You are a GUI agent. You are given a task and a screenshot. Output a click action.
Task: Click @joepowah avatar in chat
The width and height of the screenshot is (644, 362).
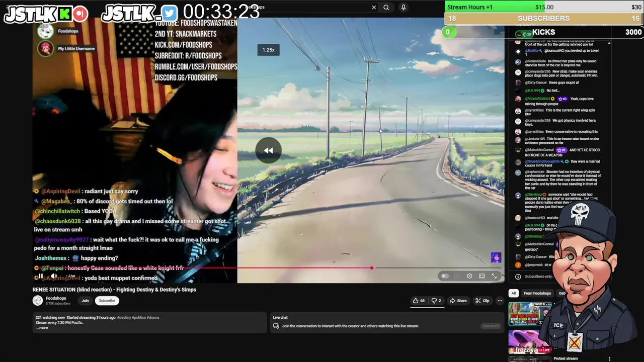pyautogui.click(x=518, y=265)
